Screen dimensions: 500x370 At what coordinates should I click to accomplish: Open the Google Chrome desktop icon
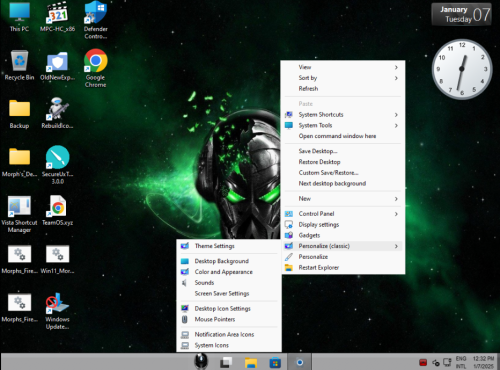coord(95,68)
